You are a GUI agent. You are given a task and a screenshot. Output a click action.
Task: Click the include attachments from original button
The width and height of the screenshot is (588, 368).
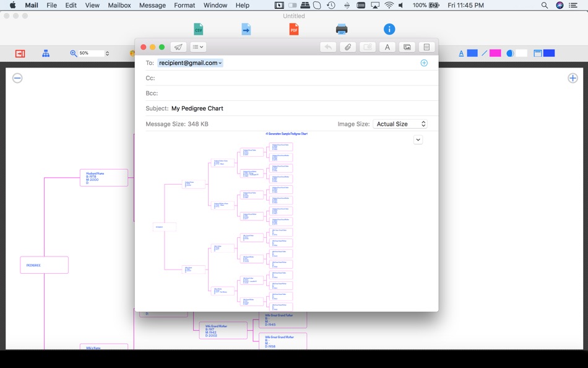pyautogui.click(x=368, y=47)
